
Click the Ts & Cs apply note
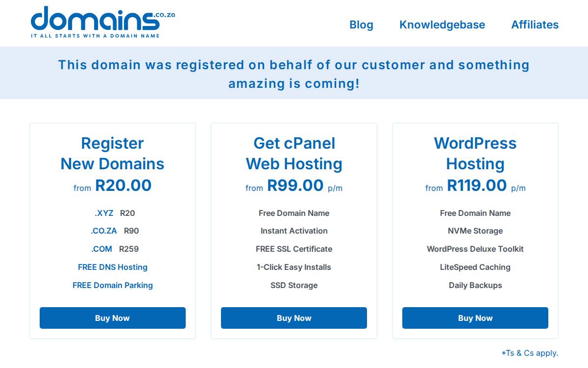tap(530, 353)
